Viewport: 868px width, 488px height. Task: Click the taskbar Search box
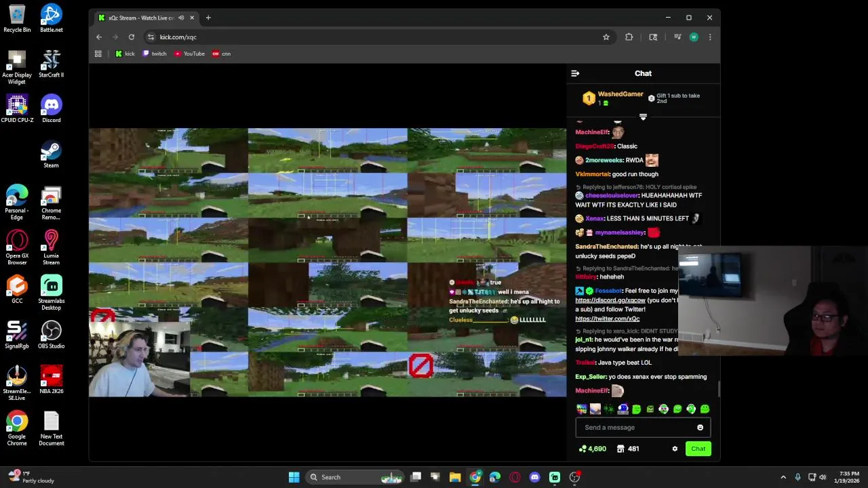click(354, 477)
